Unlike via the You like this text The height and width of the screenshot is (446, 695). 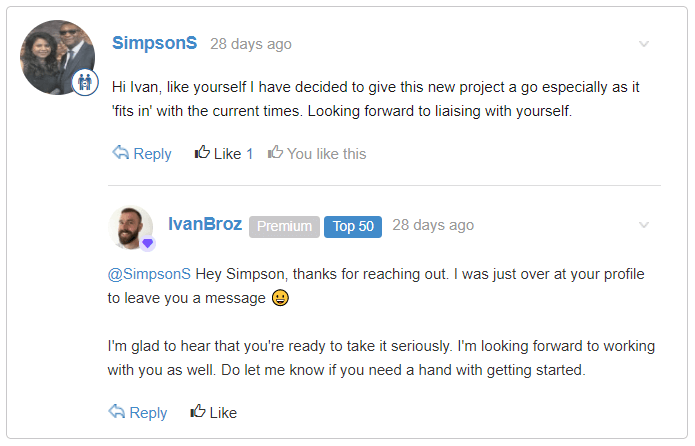coord(326,154)
